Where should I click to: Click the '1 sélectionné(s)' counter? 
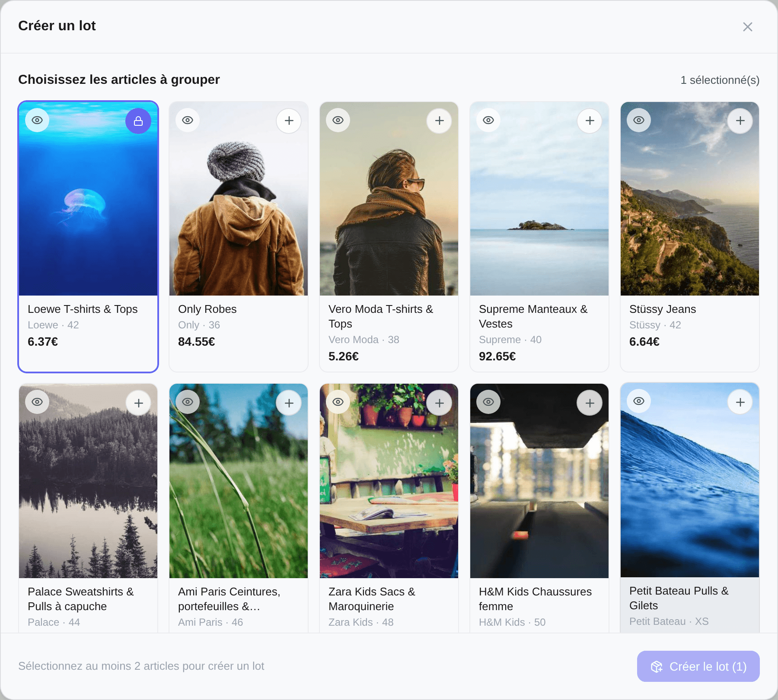[x=720, y=80]
